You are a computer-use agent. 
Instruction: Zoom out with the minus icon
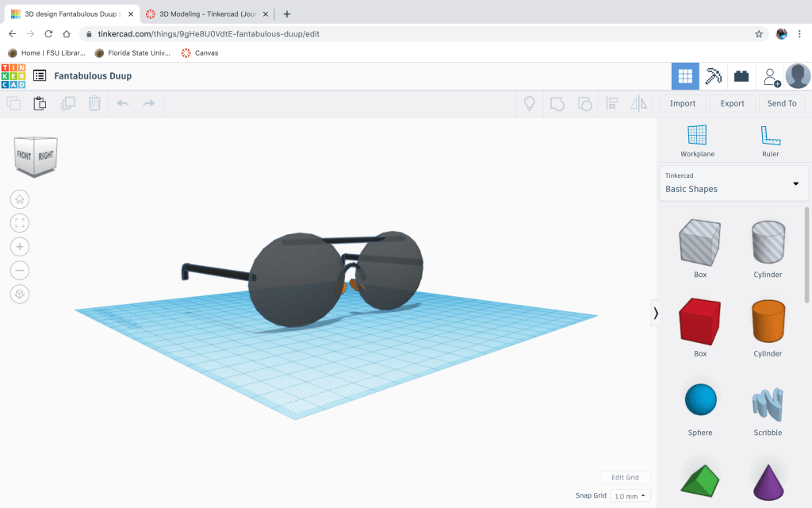pos(20,271)
